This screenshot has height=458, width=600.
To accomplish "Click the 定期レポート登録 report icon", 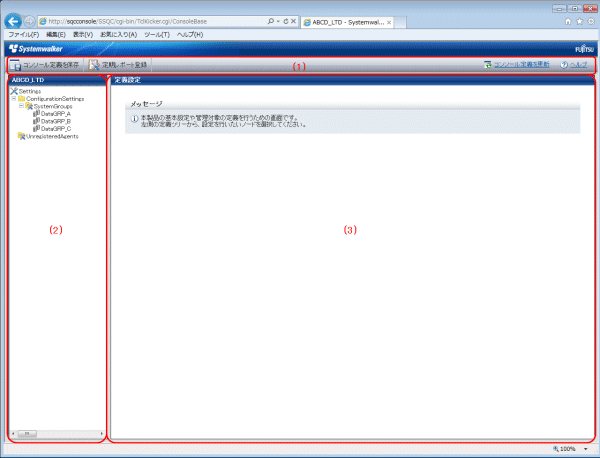I will coord(94,65).
